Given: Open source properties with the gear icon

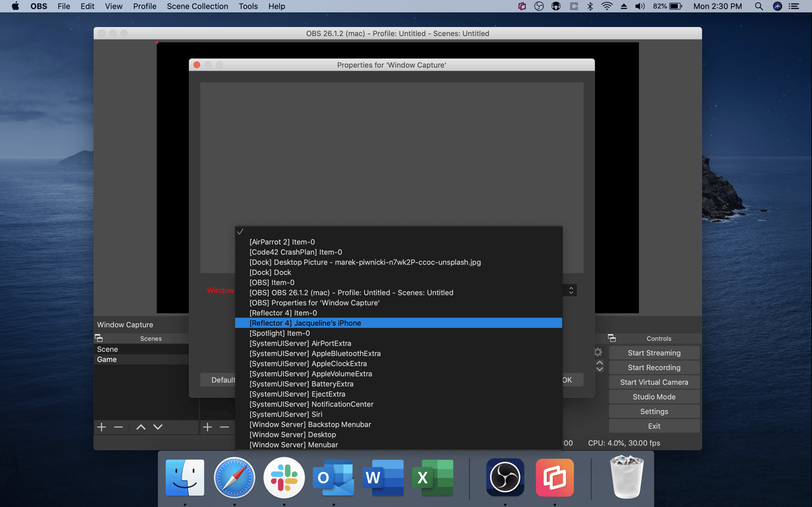Looking at the screenshot, I should 598,352.
